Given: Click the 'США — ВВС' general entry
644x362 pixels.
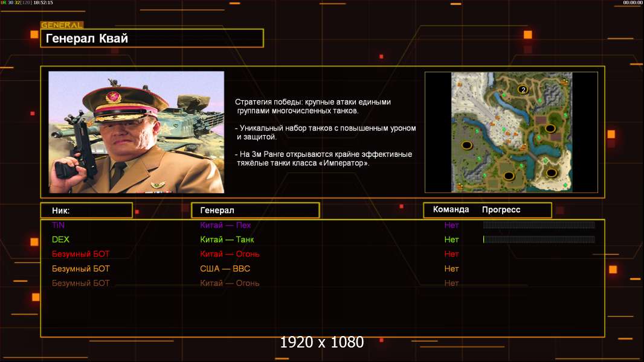Looking at the screenshot, I should pyautogui.click(x=225, y=268).
